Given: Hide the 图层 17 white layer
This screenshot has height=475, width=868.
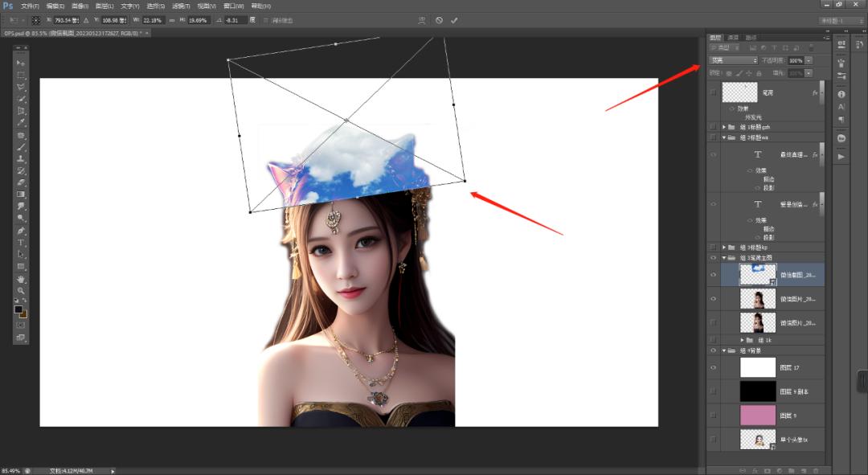Looking at the screenshot, I should [x=713, y=367].
